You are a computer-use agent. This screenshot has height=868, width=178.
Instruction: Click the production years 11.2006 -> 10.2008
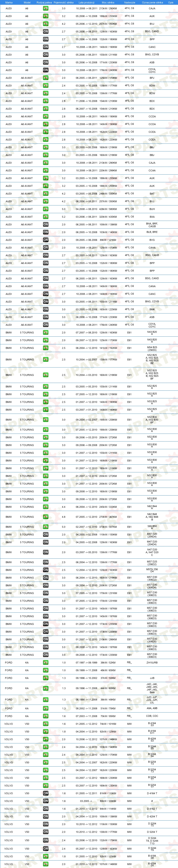(86, 101)
